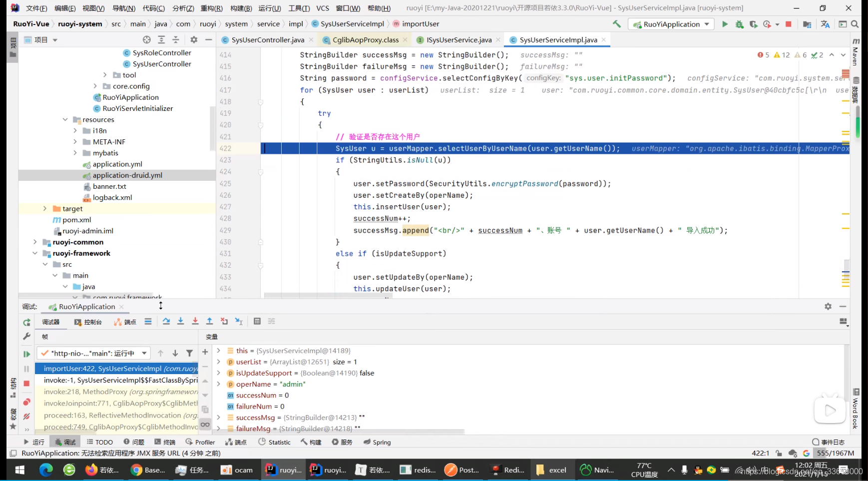Expand all items in project panel
The height and width of the screenshot is (481, 868).
pos(161,40)
